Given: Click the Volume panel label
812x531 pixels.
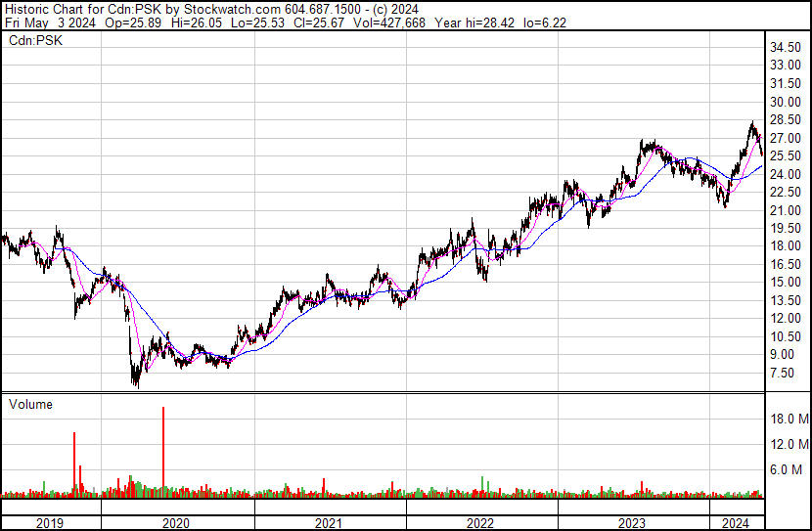Looking at the screenshot, I should 30,404.
